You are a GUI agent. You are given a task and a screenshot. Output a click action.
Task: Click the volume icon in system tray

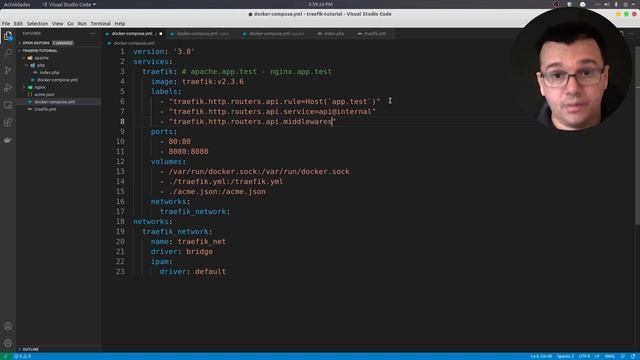[607, 4]
